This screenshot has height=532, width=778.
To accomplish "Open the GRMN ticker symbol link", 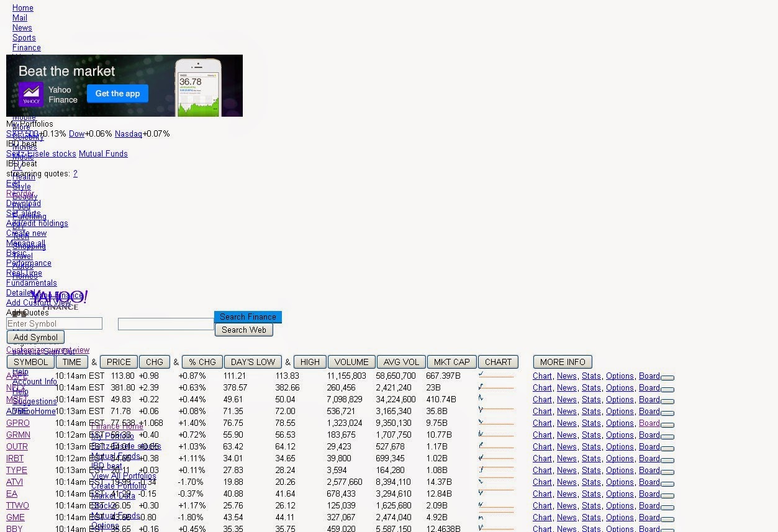I will [18, 435].
